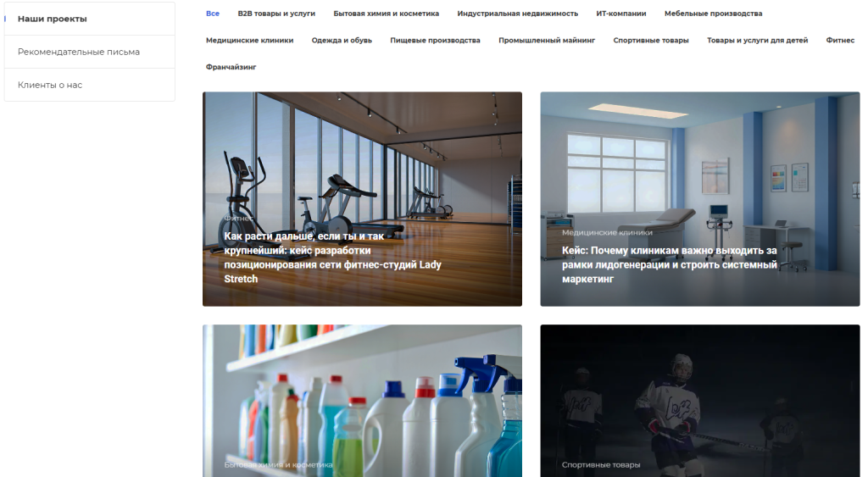Choose the Промышленный майнинг filter
Screen dimensions: 868x477
[547, 41]
